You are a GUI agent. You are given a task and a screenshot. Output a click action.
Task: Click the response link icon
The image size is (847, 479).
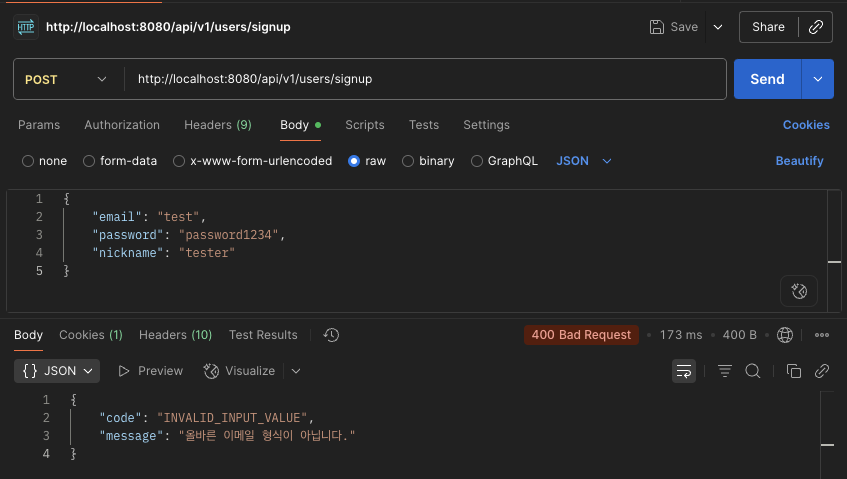822,371
